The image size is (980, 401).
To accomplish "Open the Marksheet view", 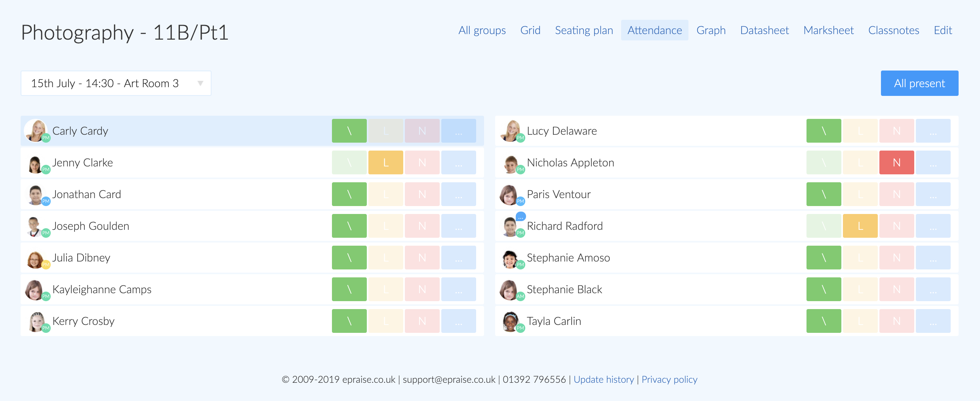I will [x=828, y=30].
